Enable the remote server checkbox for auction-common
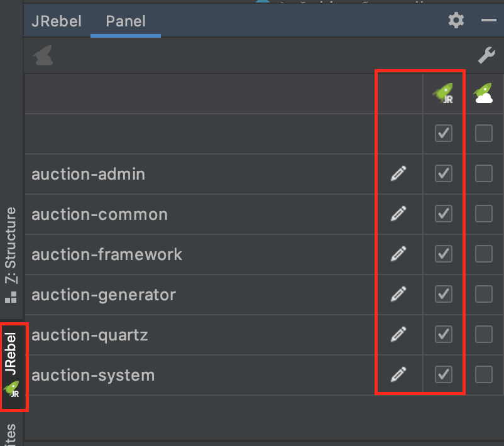Viewport: 504px width, 446px height. pyautogui.click(x=483, y=214)
